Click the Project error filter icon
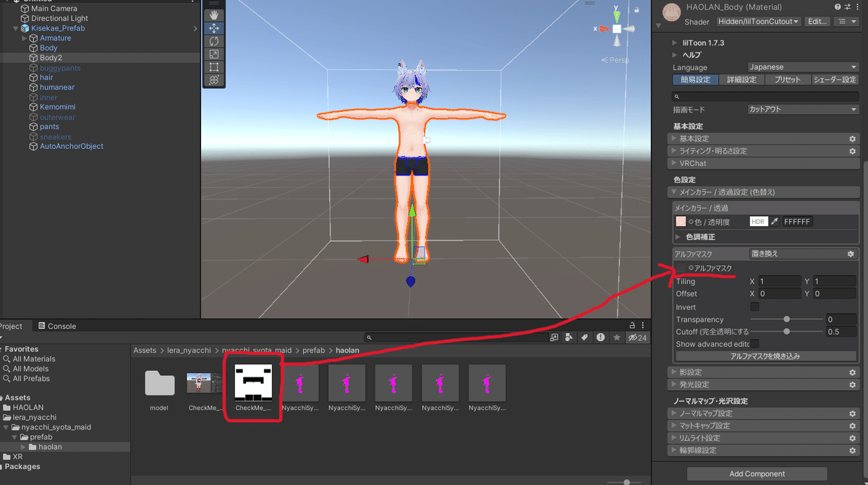Image resolution: width=868 pixels, height=485 pixels. [600, 338]
